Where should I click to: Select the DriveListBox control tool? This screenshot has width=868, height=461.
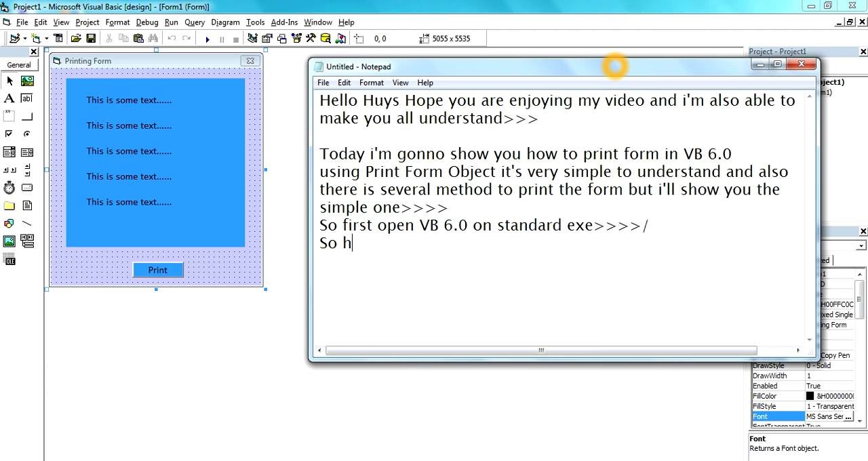(27, 187)
